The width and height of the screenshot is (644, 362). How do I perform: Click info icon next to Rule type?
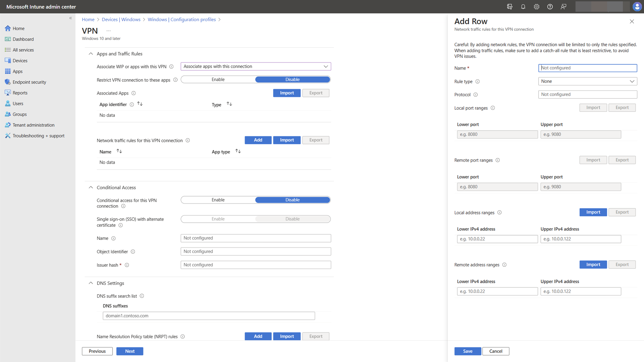477,82
